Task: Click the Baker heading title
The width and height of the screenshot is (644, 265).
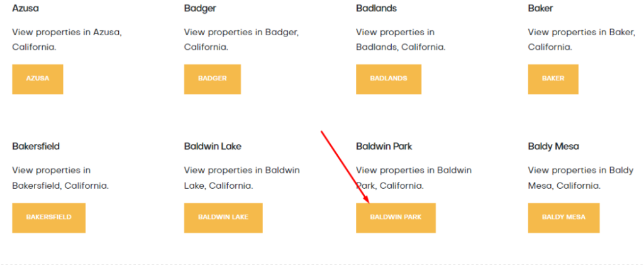Action: click(540, 9)
